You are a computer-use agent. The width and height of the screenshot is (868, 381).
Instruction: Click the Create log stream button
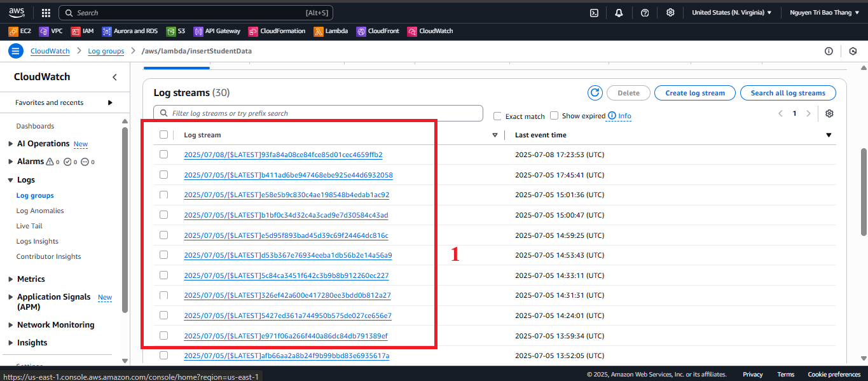pos(695,93)
